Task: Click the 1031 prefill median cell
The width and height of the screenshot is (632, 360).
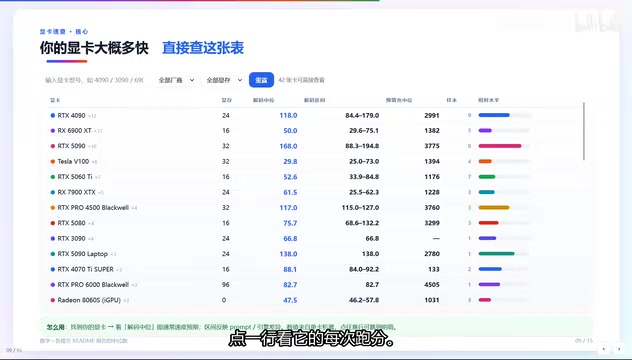Action: [x=432, y=300]
